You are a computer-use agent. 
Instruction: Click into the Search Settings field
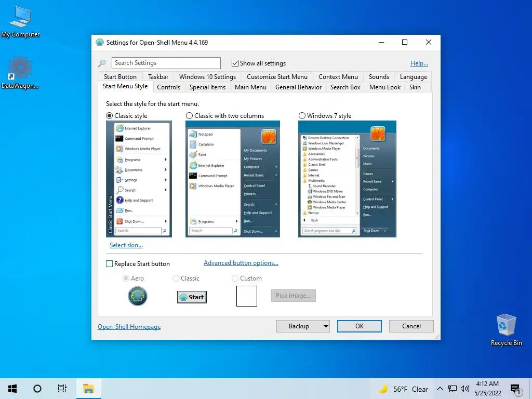166,63
